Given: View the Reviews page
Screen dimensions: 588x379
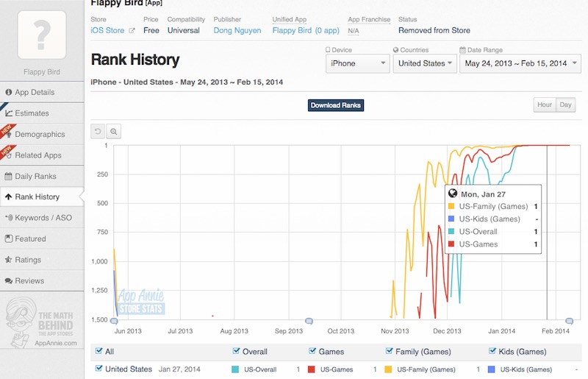Looking at the screenshot, I should [x=42, y=280].
